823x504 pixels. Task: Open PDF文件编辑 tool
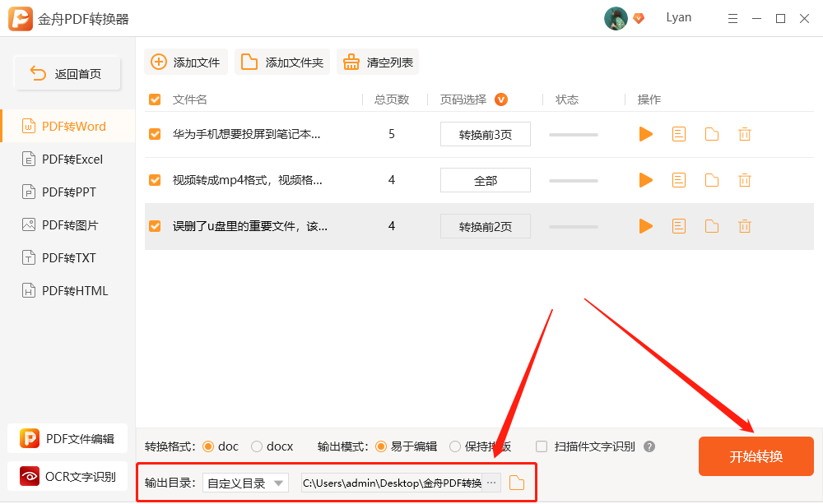point(67,438)
